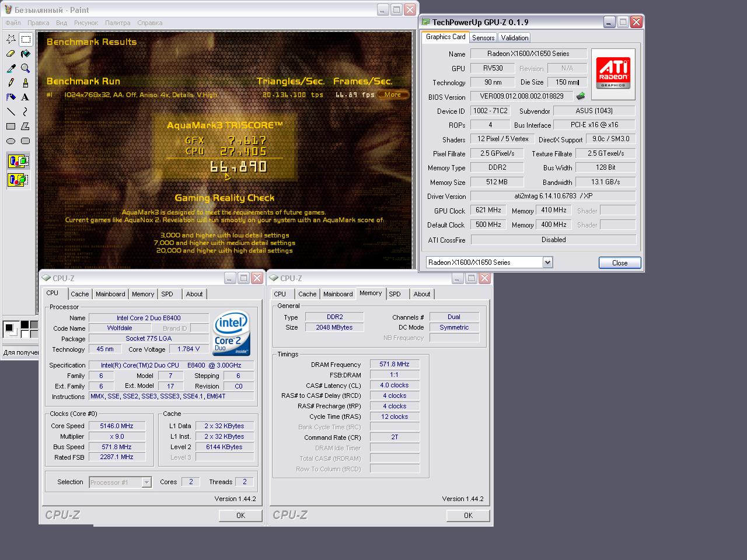This screenshot has width=747, height=560.
Task: Open About tab in right CPU-Z window
Action: (422, 294)
